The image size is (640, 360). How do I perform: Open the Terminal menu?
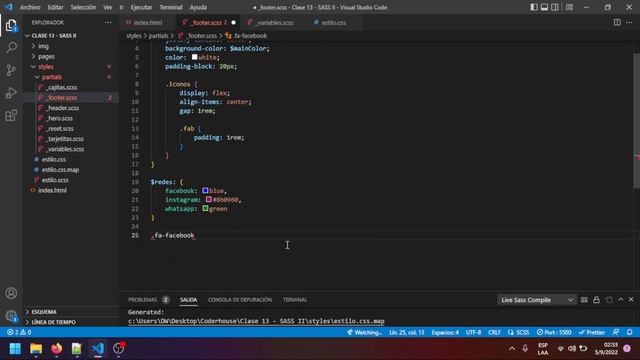tap(171, 7)
